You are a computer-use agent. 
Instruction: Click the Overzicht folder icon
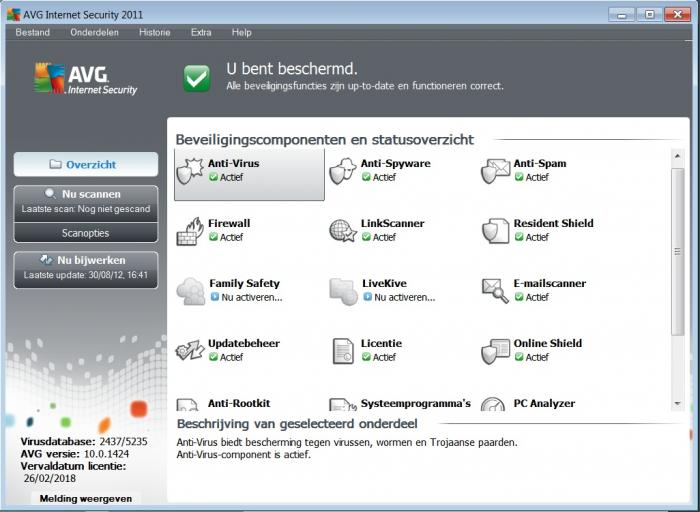55,164
